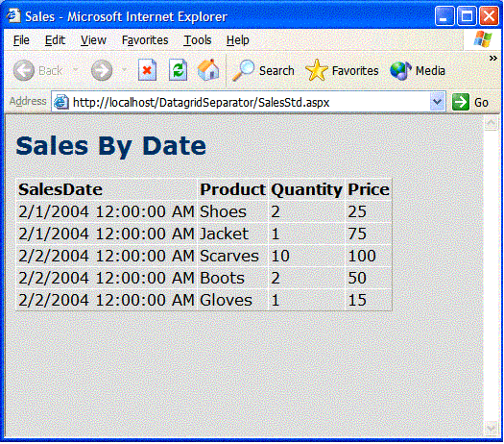Viewport: 504px width, 444px height.
Task: Open the Favorites menu in menu bar
Action: pyautogui.click(x=145, y=40)
